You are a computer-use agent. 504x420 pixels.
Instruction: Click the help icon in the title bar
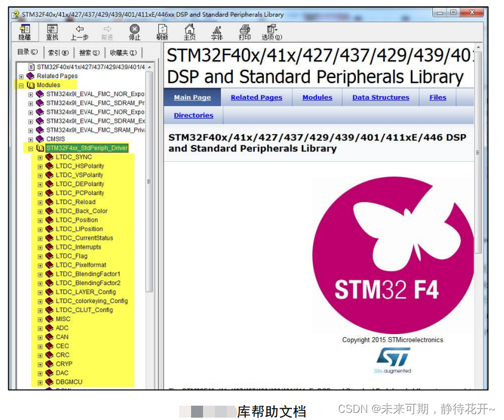pyautogui.click(x=15, y=15)
